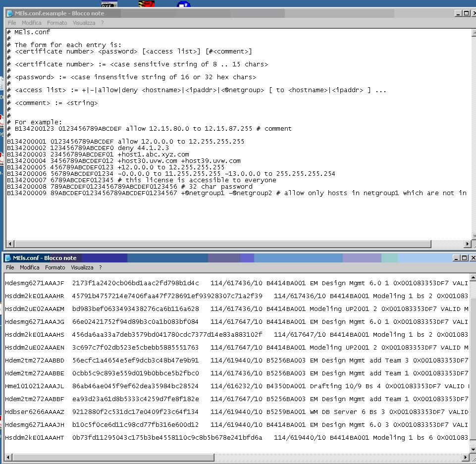Close the MEls.conf Notepad window

coord(473,258)
